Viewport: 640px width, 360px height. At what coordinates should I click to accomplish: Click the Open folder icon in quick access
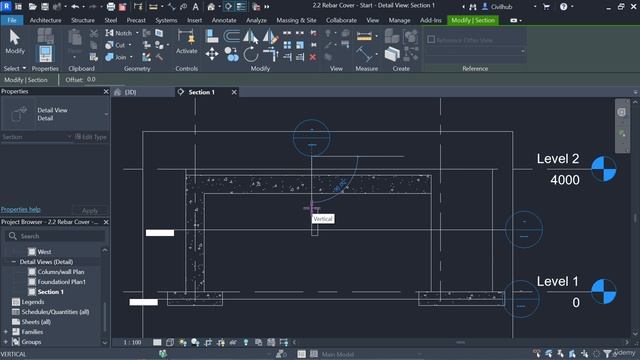coord(33,7)
